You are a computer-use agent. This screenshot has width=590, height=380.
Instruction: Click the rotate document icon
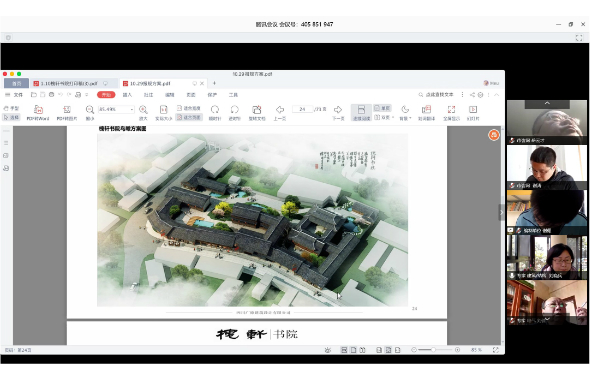(257, 109)
